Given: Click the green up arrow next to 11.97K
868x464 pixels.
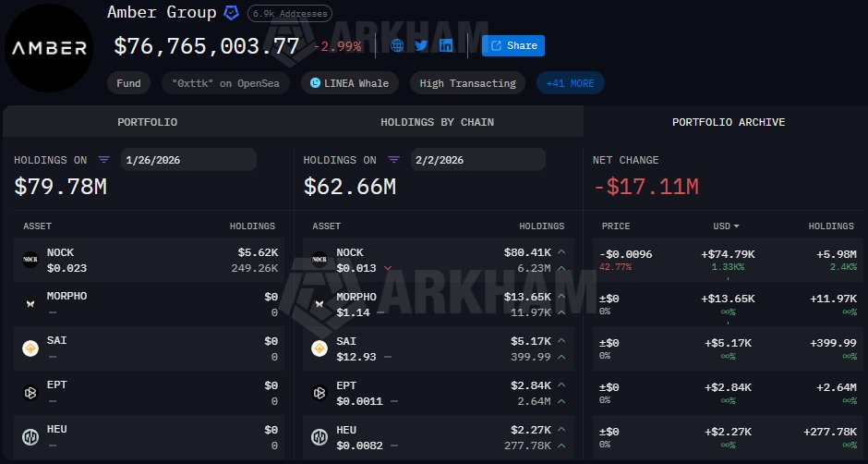Looking at the screenshot, I should [561, 312].
